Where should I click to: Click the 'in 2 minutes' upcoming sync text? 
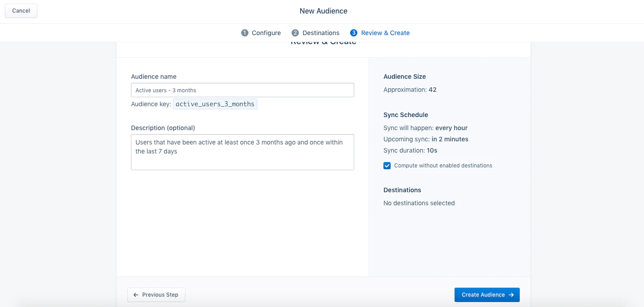click(450, 139)
